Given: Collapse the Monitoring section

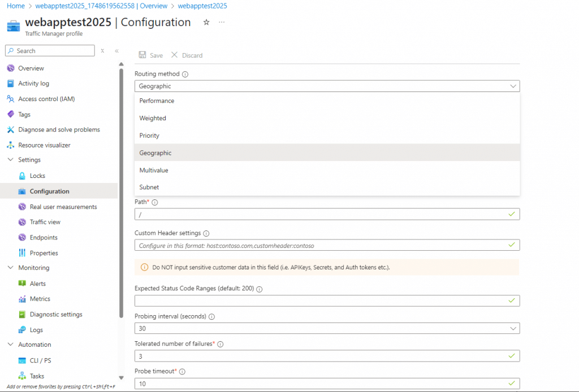Looking at the screenshot, I should tap(10, 268).
